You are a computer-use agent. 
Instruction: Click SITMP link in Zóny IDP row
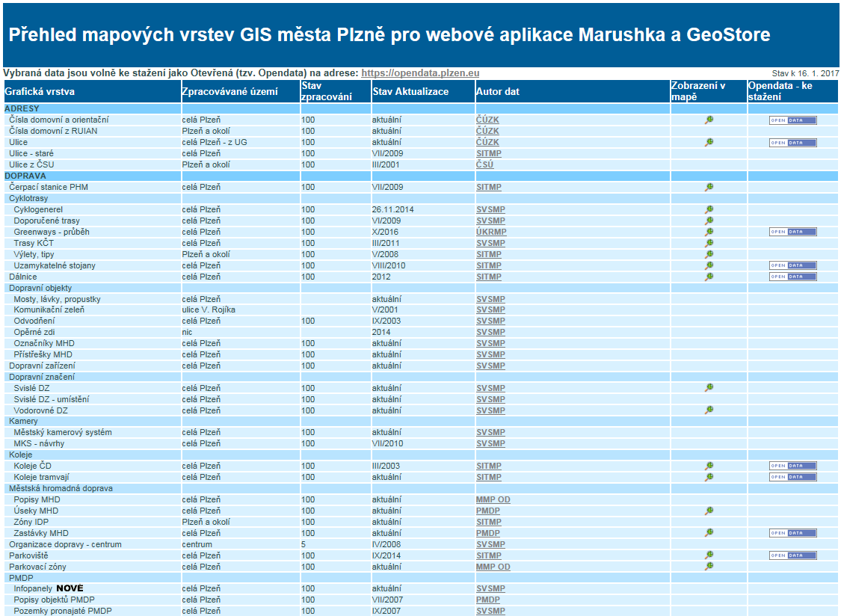click(x=489, y=522)
